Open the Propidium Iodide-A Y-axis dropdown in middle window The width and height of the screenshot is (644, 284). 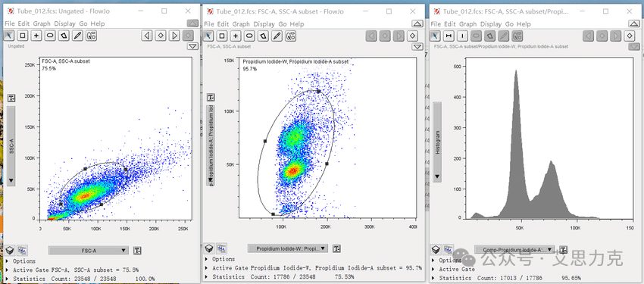pos(211,145)
